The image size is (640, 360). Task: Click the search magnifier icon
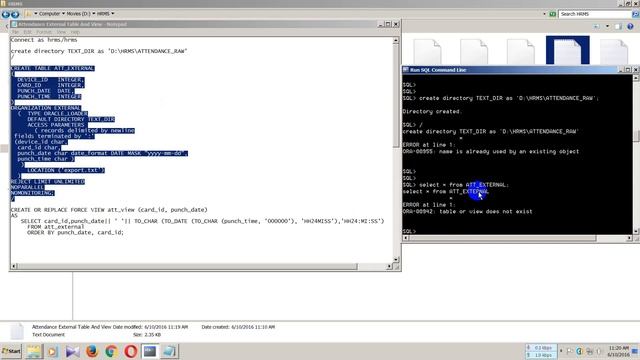[x=635, y=14]
